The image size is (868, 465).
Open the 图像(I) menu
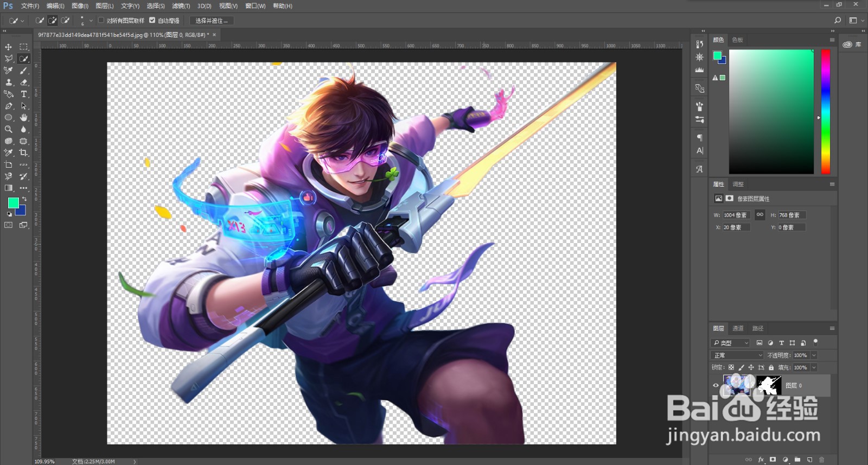80,5
